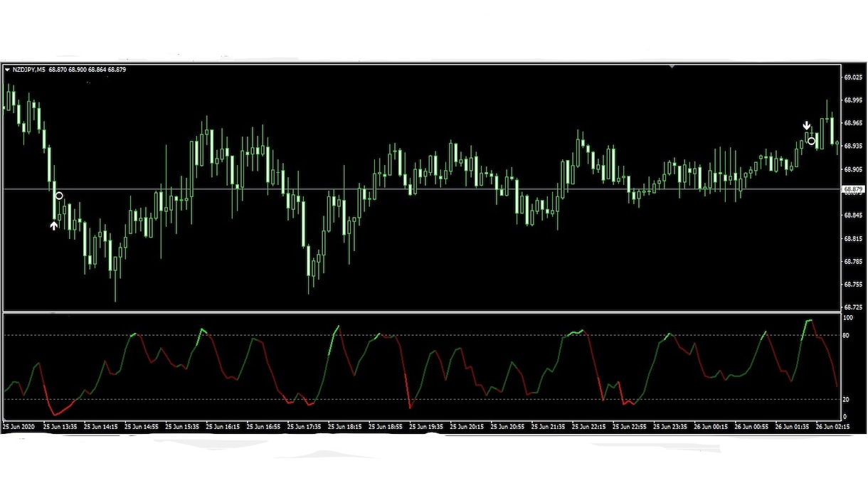Viewport: 868px width, 488px height.
Task: Select the current price tag 68.879
Action: click(x=852, y=189)
